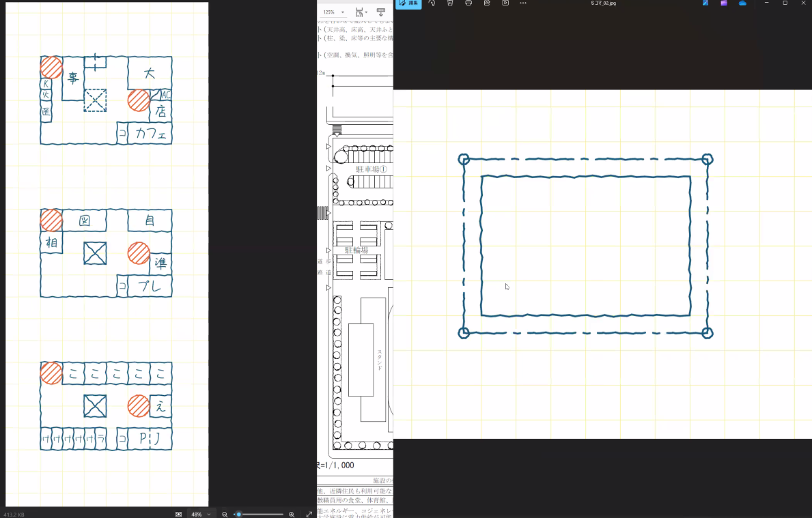Screen dimensions: 812x518
Task: Click the カフェ room in top floor plan
Action: [150, 134]
